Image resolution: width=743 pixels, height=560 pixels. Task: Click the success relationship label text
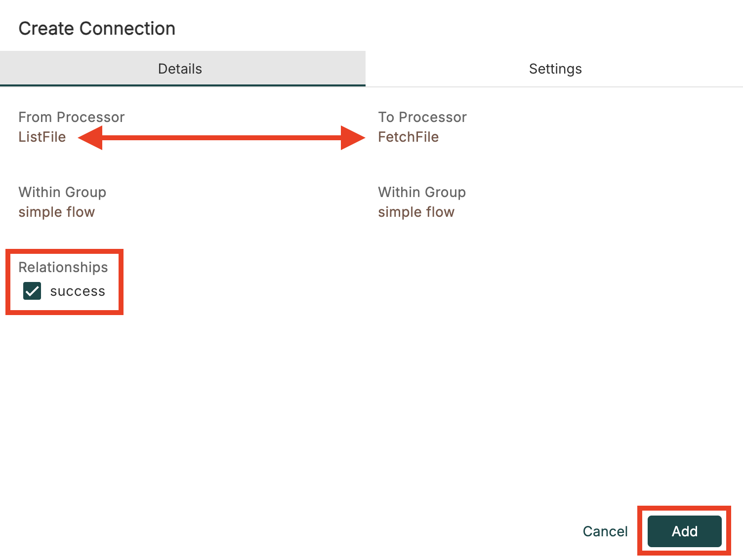click(x=78, y=291)
